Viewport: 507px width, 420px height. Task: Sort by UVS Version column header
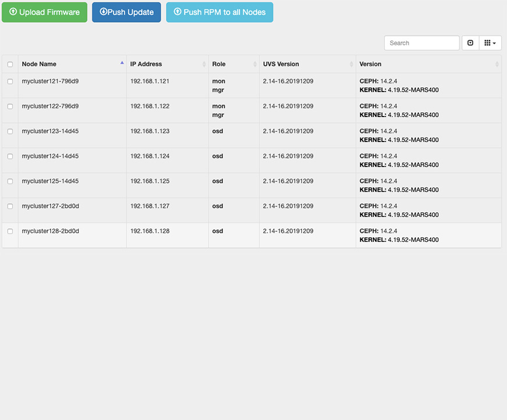tap(308, 64)
